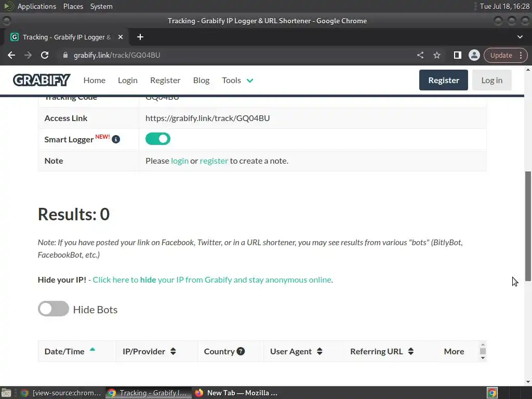Open the Home nav link
Image resolution: width=532 pixels, height=399 pixels.
[x=95, y=81]
